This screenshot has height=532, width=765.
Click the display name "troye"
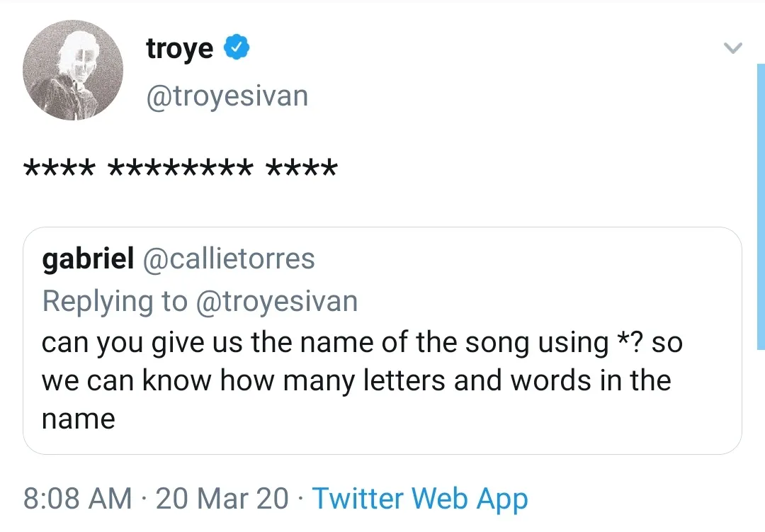[179, 49]
